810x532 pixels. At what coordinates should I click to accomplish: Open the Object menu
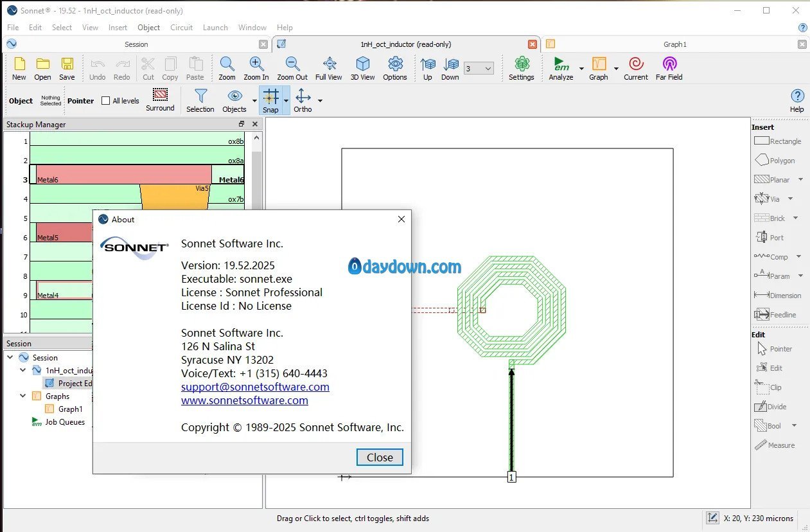click(148, 28)
